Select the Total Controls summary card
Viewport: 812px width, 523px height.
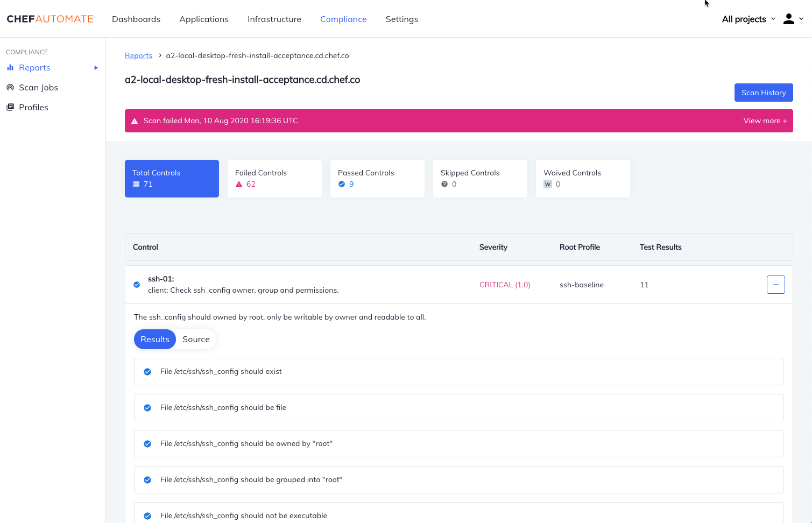[x=172, y=178]
